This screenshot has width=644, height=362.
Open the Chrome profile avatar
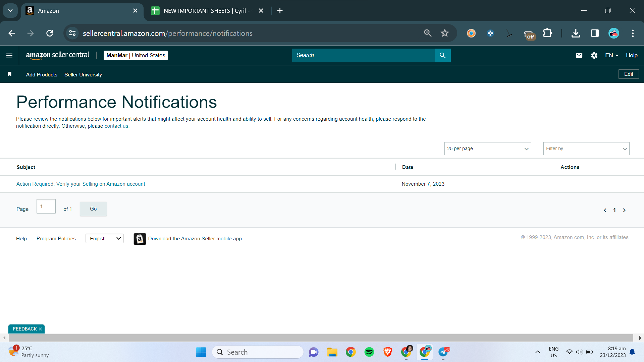click(x=614, y=33)
